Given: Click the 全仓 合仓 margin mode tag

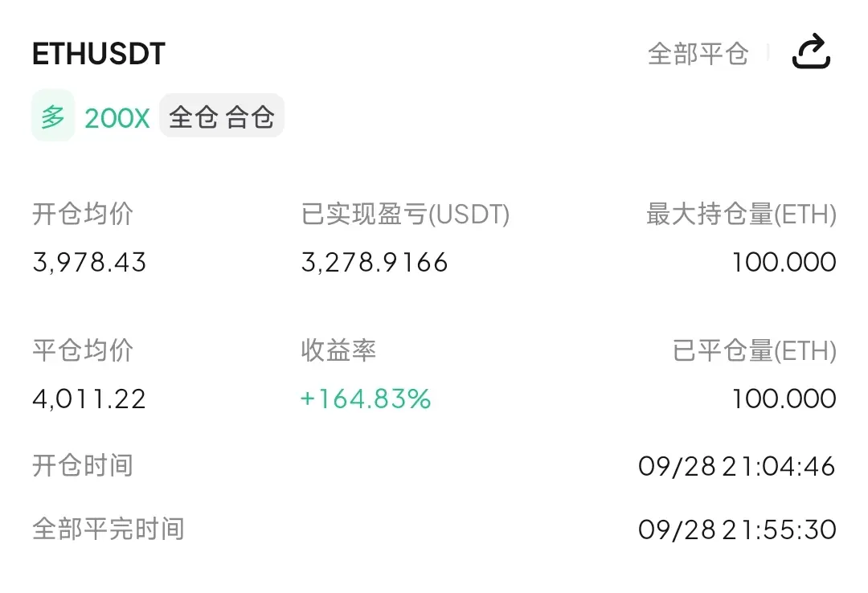Looking at the screenshot, I should [222, 117].
